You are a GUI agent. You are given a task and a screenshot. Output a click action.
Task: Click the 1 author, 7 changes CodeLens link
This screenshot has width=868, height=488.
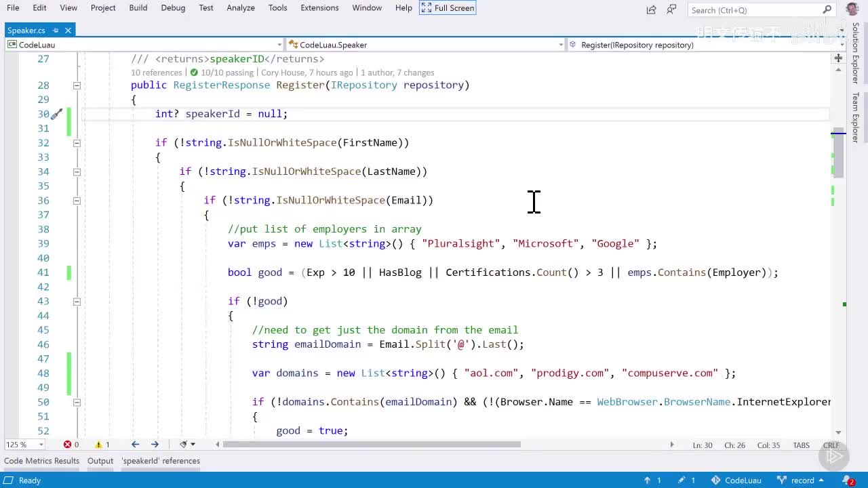coord(397,73)
